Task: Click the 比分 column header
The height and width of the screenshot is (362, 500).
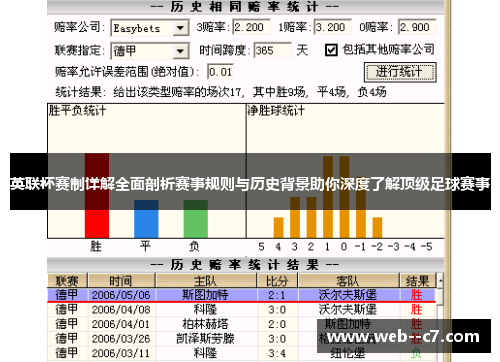Action: 277,281
